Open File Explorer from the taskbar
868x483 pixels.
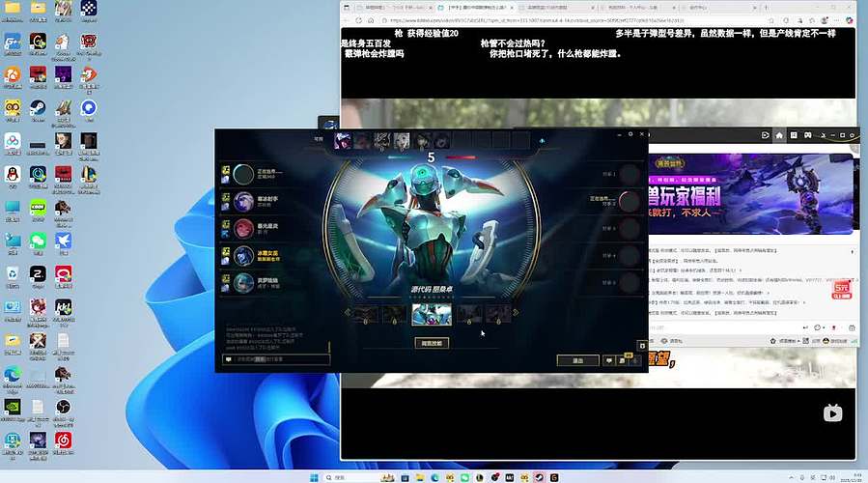point(420,477)
